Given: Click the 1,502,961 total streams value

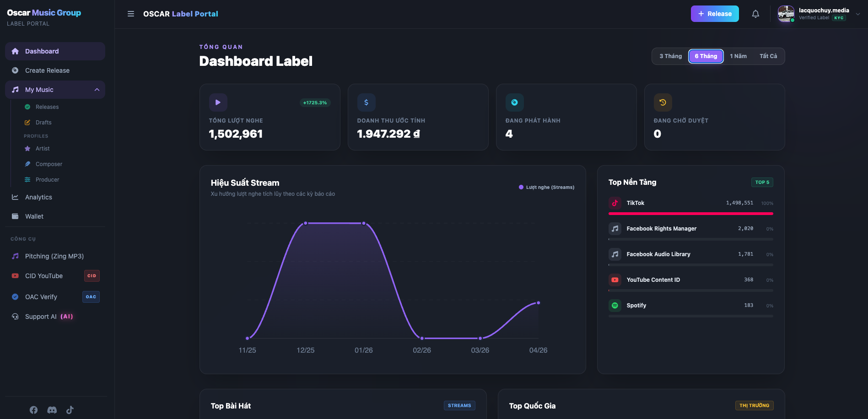Looking at the screenshot, I should pos(236,134).
